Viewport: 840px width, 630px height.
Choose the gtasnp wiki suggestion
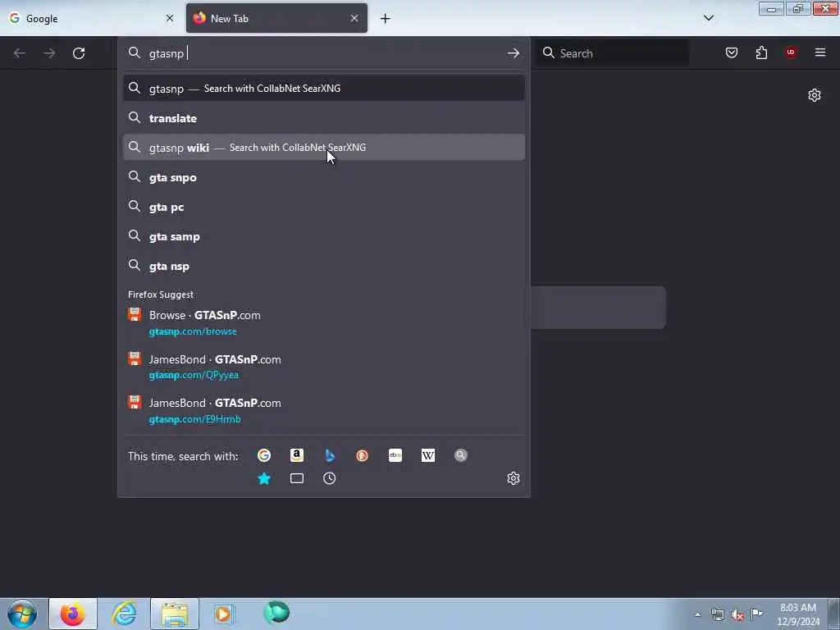click(x=323, y=148)
